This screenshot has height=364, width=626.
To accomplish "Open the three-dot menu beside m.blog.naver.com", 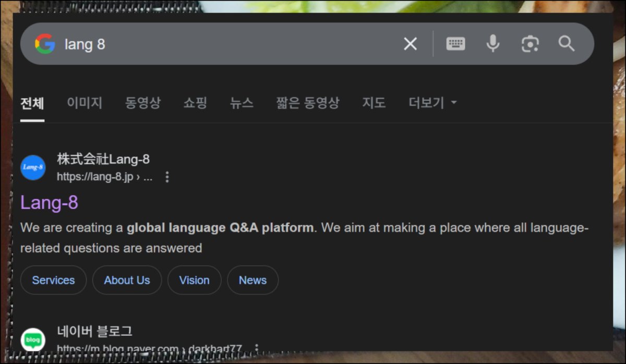I will pos(256,348).
